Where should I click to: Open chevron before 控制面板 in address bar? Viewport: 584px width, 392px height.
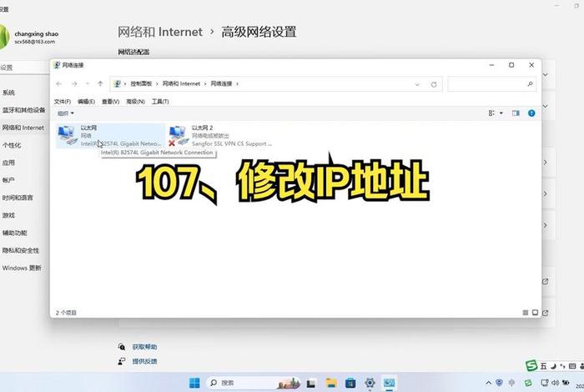point(125,83)
